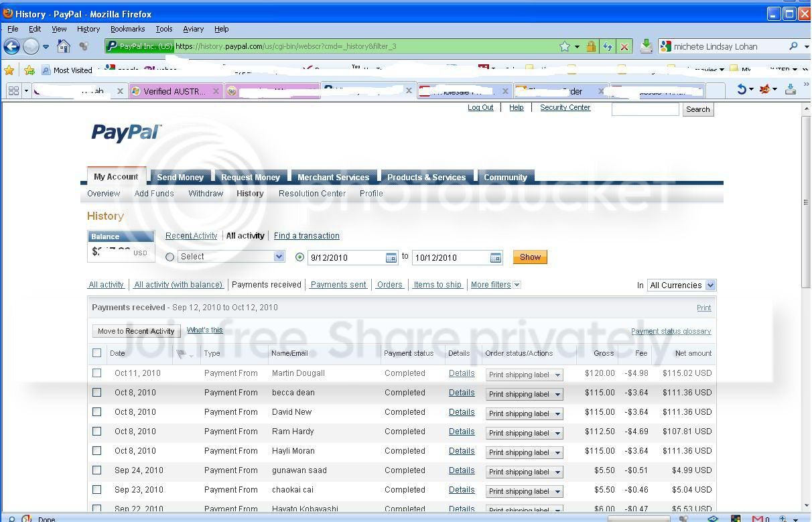Click the padlock icon in the address bar

[x=591, y=46]
